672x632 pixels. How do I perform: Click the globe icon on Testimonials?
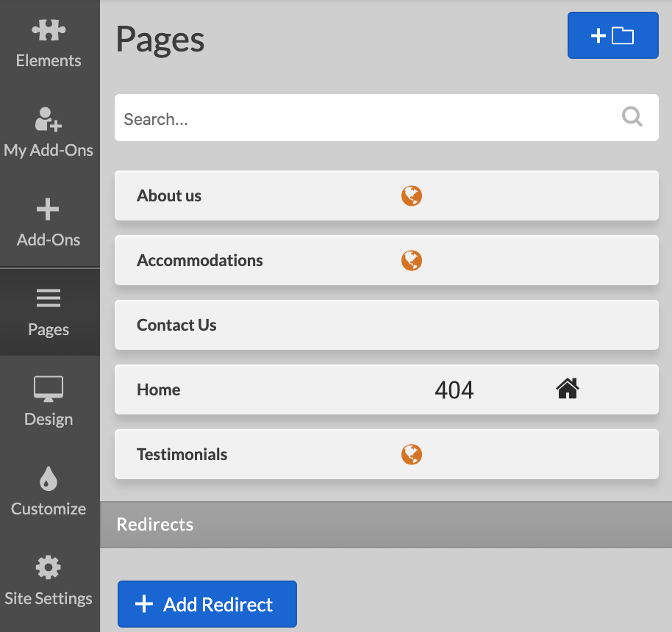tap(412, 454)
